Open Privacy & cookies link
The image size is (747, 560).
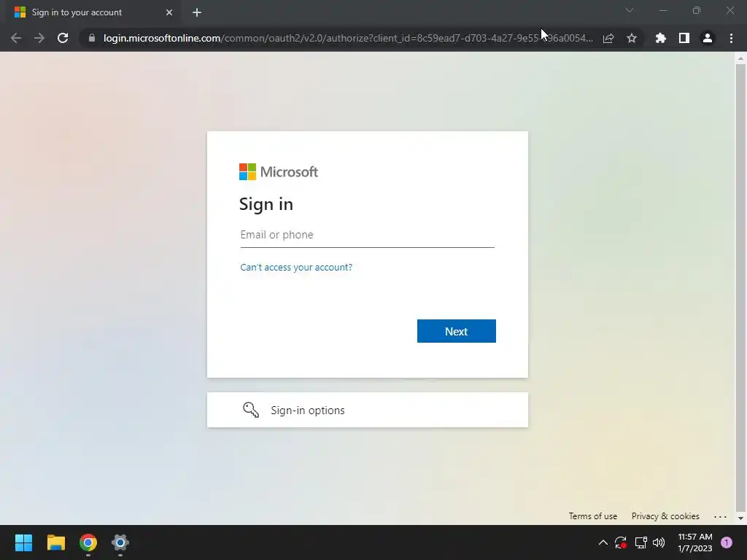[x=665, y=516]
